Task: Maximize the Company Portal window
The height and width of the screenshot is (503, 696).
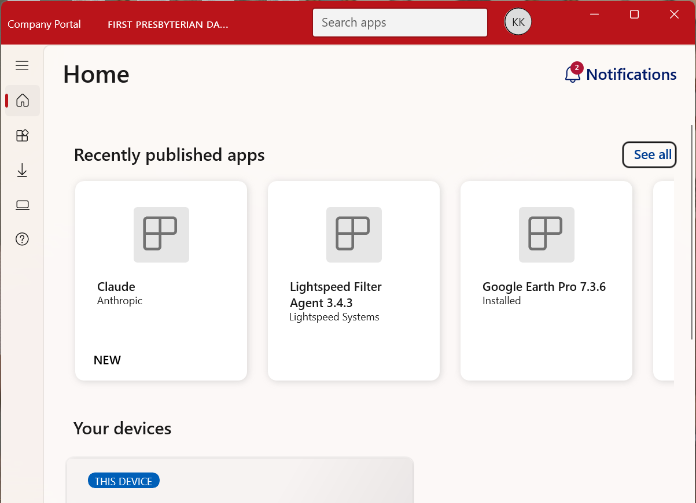Action: pos(634,15)
